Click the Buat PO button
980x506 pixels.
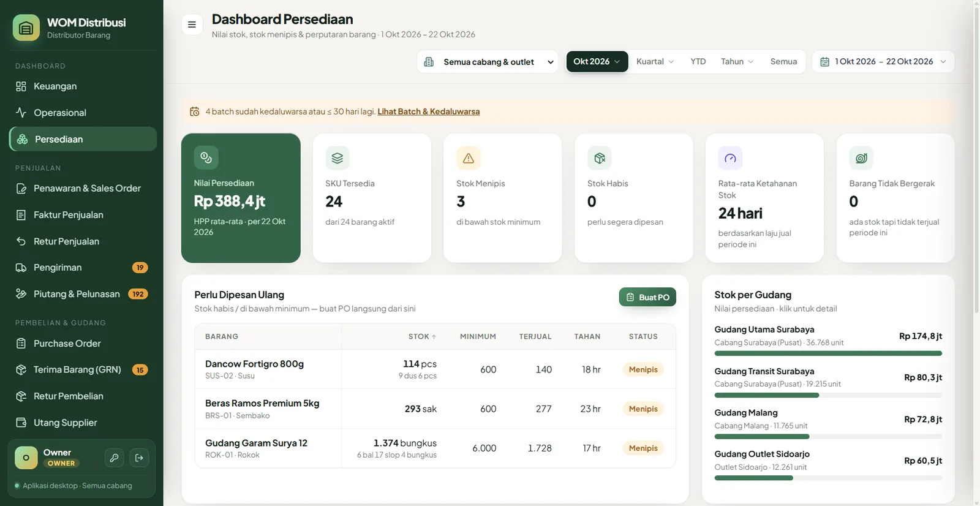click(647, 297)
